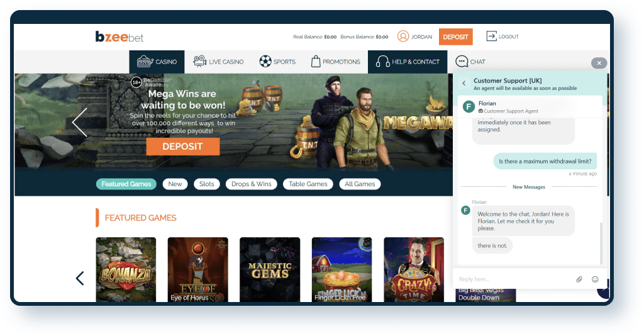The image size is (644, 336).
Task: Open the Casino menu tab
Action: (x=157, y=62)
